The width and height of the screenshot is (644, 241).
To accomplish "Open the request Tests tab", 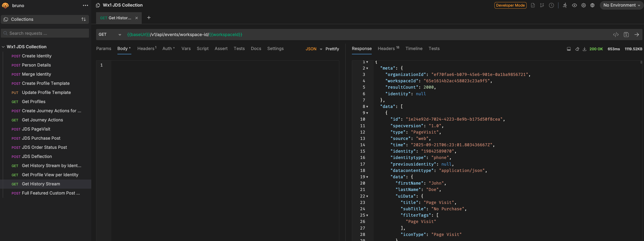I will pos(239,49).
